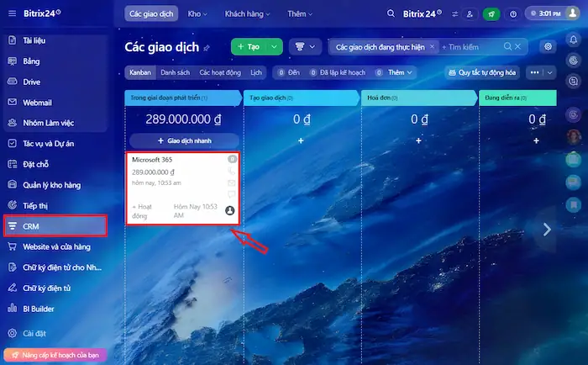Remove the Các giao dịch đang thực hiện filter
Image resolution: width=588 pixels, height=365 pixels.
tap(432, 46)
